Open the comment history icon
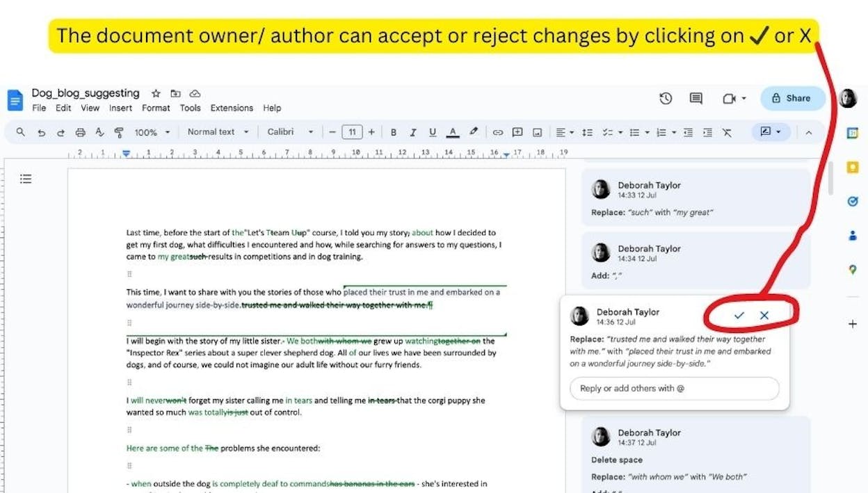This screenshot has width=868, height=493. click(x=696, y=99)
